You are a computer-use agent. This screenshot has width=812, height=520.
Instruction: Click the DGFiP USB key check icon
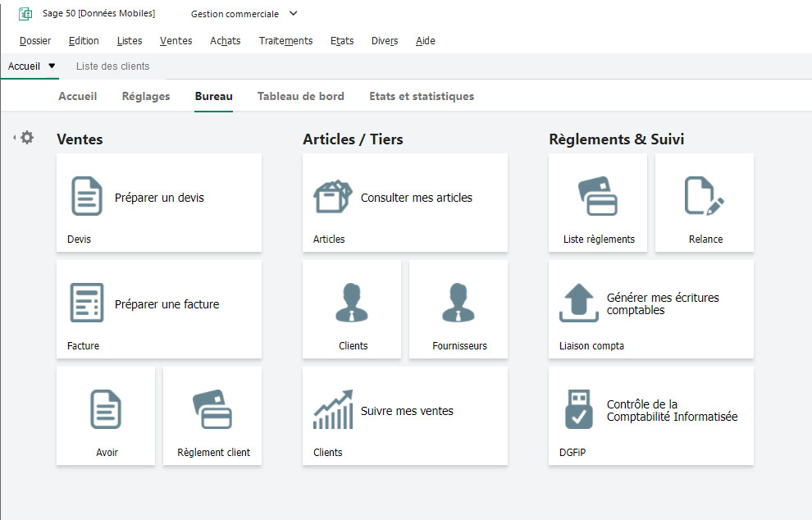579,409
